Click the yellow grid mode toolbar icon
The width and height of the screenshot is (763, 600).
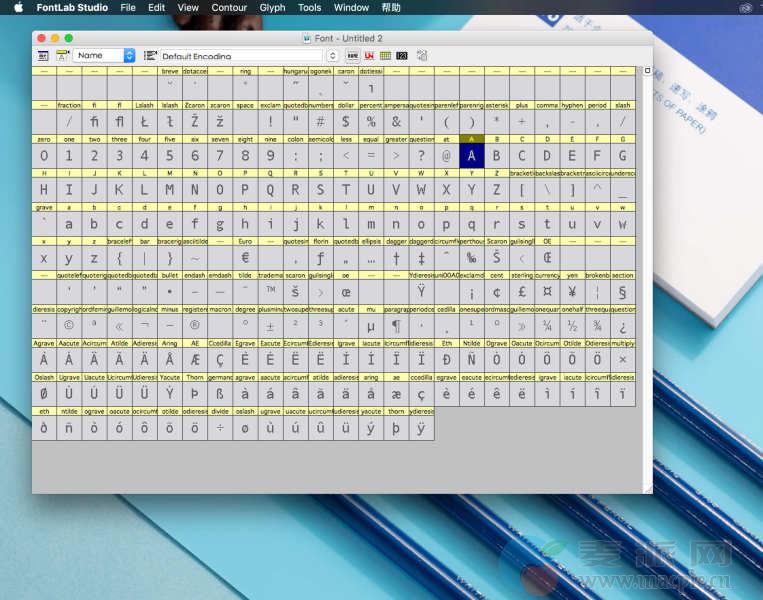coord(386,56)
